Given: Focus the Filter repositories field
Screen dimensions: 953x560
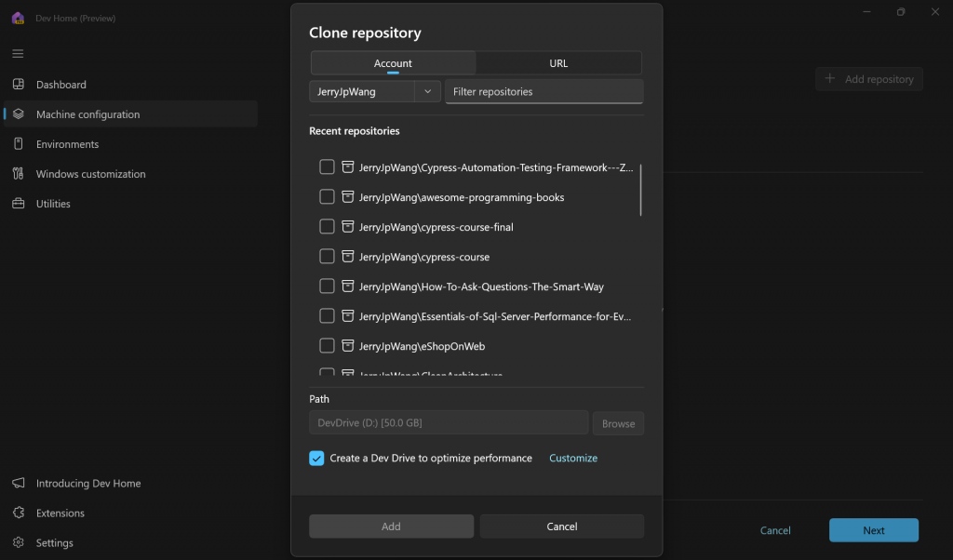Looking at the screenshot, I should 544,91.
